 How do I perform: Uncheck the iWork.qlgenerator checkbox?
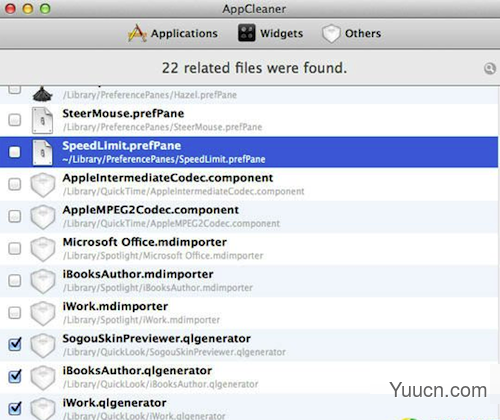point(15,408)
